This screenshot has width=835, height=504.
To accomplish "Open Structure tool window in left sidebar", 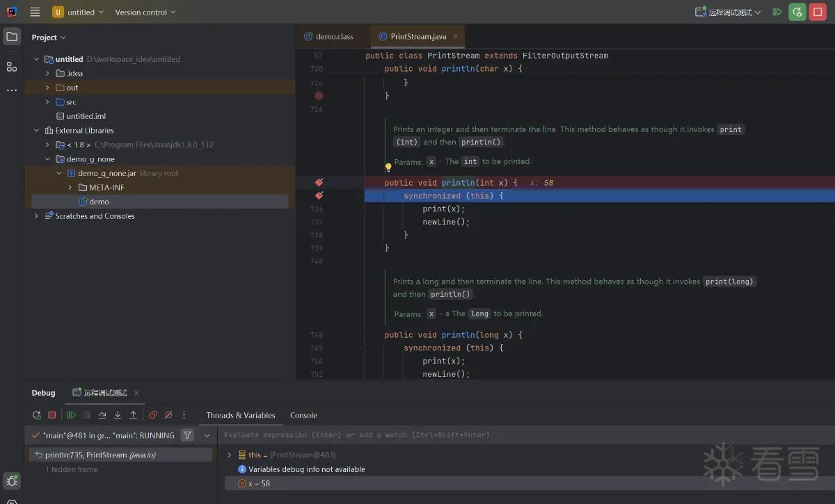I will (x=12, y=67).
